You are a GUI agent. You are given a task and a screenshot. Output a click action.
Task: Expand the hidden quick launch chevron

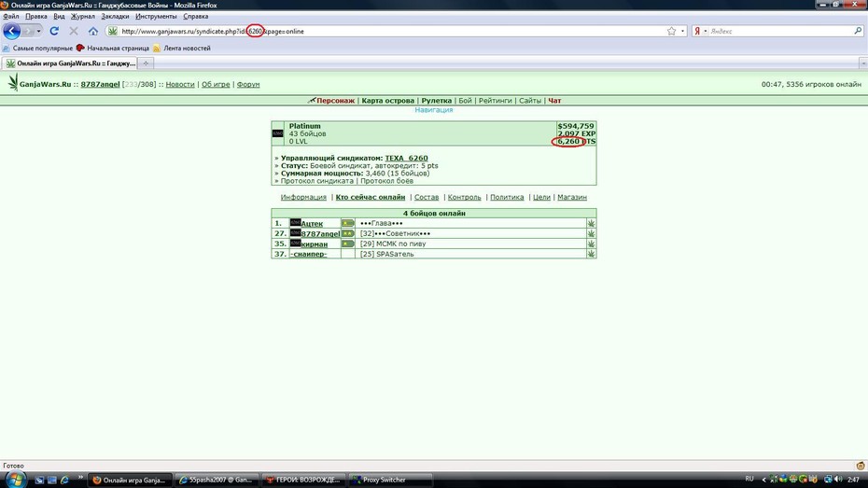[x=81, y=477]
